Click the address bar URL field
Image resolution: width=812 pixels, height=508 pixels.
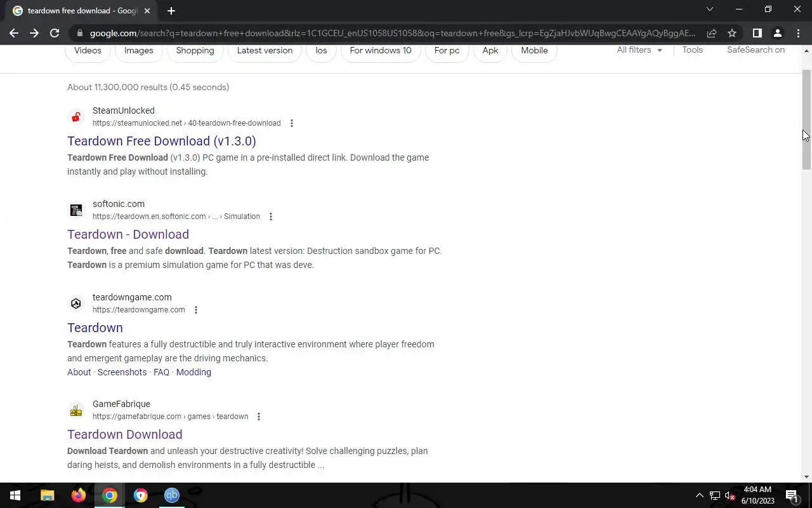392,33
